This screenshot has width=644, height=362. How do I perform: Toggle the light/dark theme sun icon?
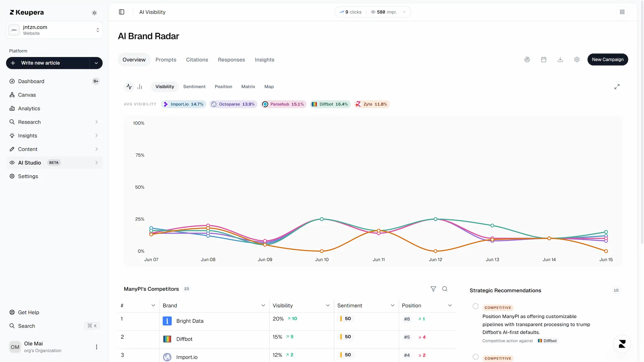[x=95, y=13]
